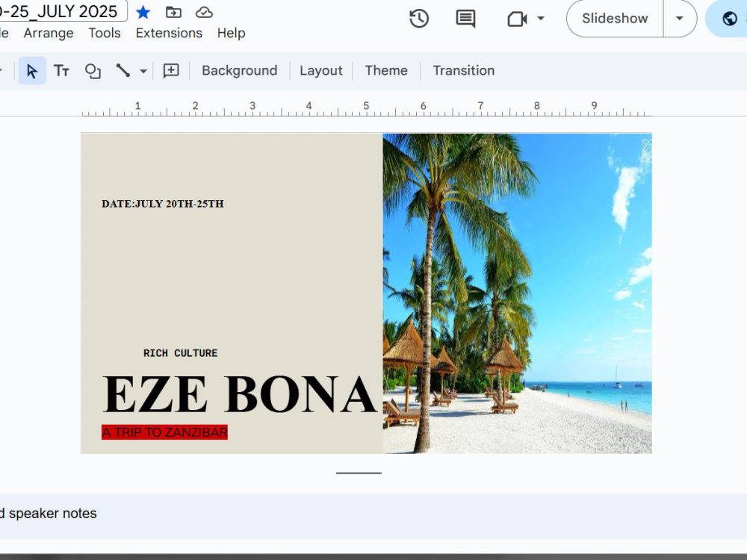Screen dimensions: 747x560
Task: Click the RICH CULTURE text
Action: (181, 353)
